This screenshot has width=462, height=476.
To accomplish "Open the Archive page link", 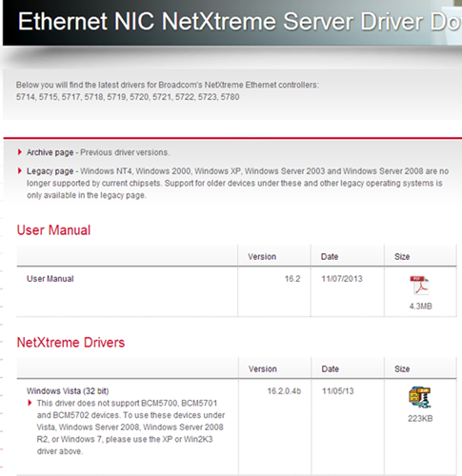I will tap(50, 152).
